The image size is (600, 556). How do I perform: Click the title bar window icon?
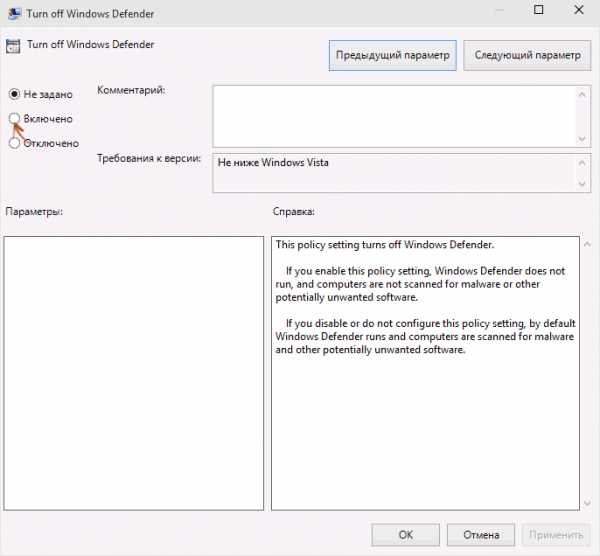(x=15, y=13)
